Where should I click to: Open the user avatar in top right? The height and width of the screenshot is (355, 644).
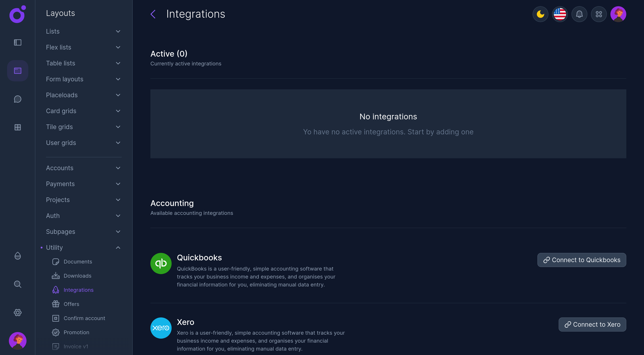618,14
